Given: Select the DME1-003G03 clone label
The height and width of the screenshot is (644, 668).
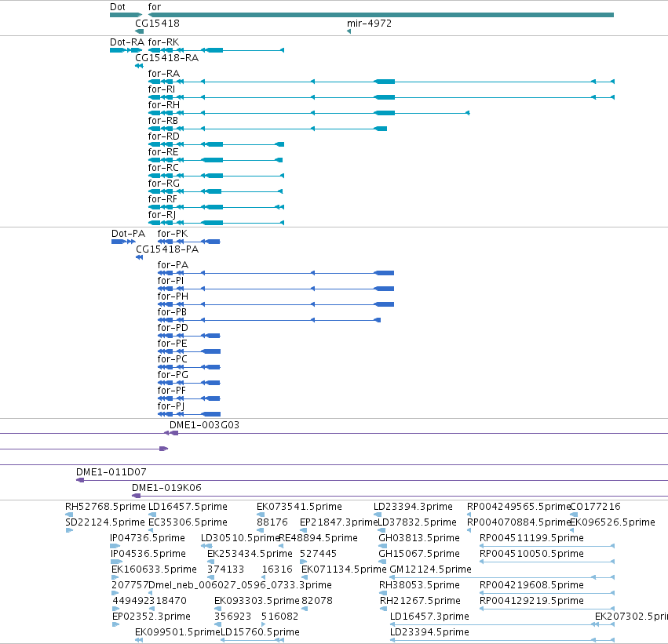Looking at the screenshot, I should pos(205,425).
